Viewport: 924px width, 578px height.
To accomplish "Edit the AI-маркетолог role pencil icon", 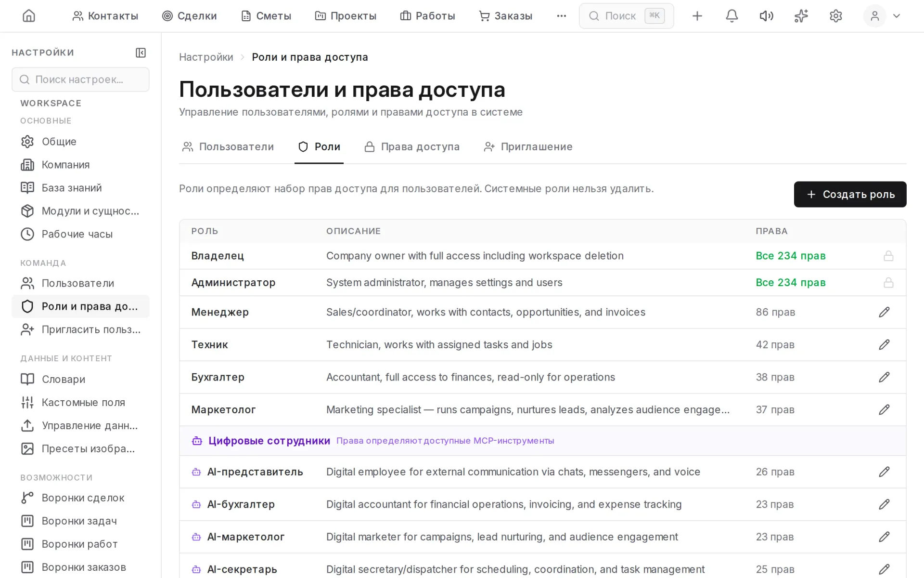I will pyautogui.click(x=884, y=537).
